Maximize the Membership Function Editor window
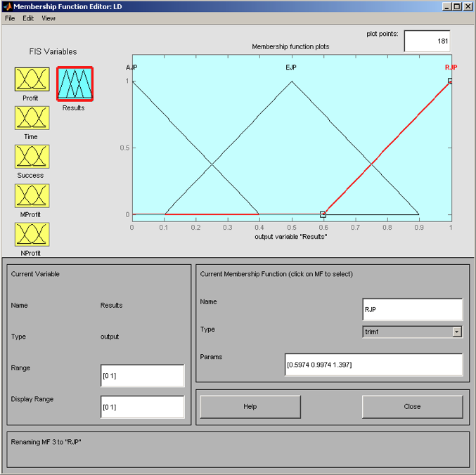 [456, 6]
